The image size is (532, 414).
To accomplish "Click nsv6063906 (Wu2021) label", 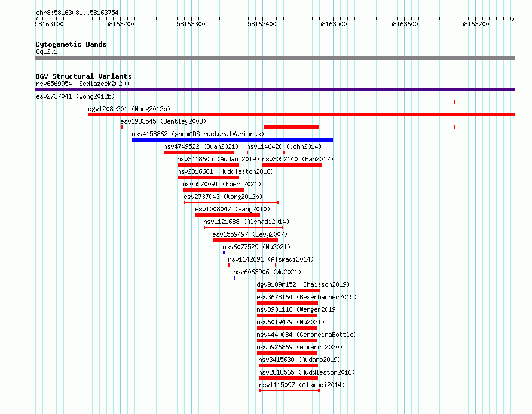I will 267,272.
